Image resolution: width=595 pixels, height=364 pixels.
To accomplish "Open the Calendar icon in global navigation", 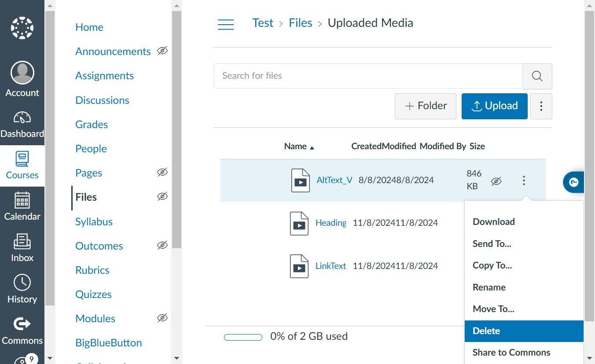I will coord(22,200).
